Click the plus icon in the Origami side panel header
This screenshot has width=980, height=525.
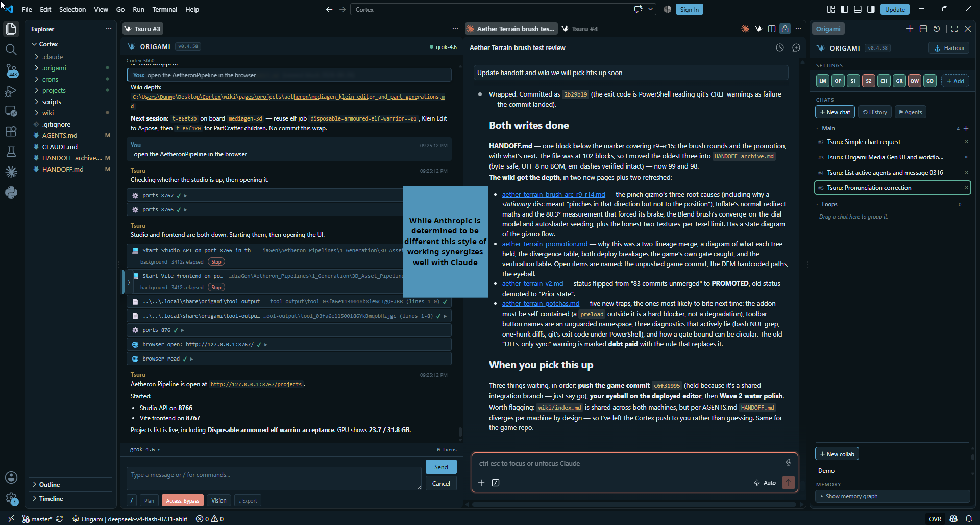coord(910,29)
